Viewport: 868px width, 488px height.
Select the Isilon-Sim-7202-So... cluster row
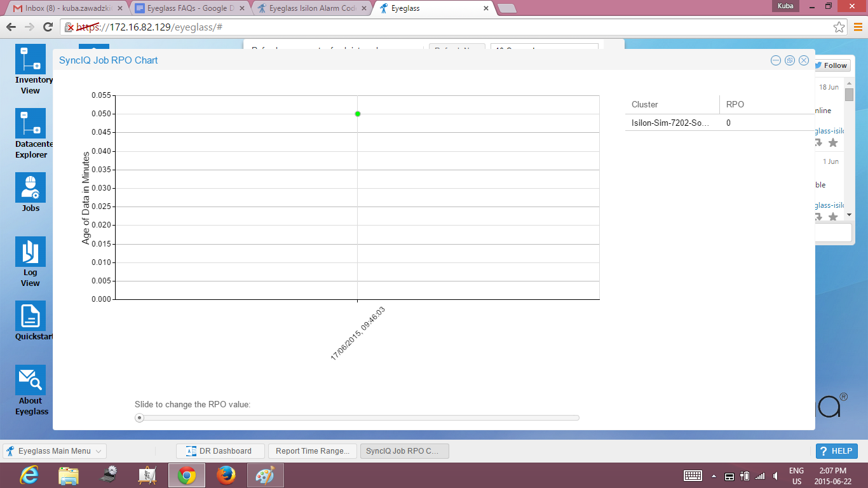[720, 123]
